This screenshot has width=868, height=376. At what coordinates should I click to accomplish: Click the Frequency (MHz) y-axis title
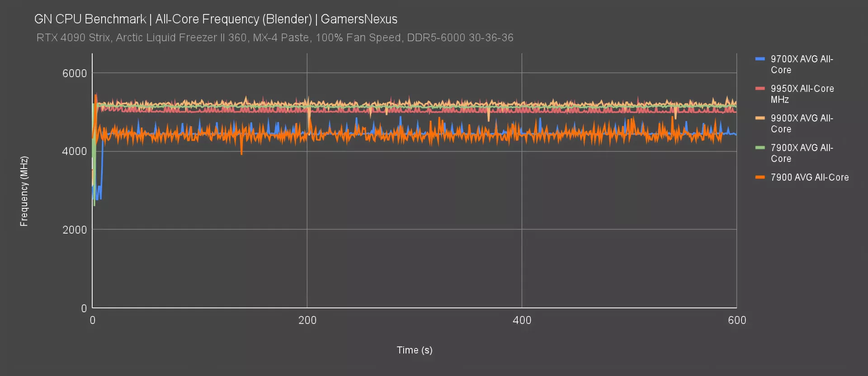tap(24, 191)
